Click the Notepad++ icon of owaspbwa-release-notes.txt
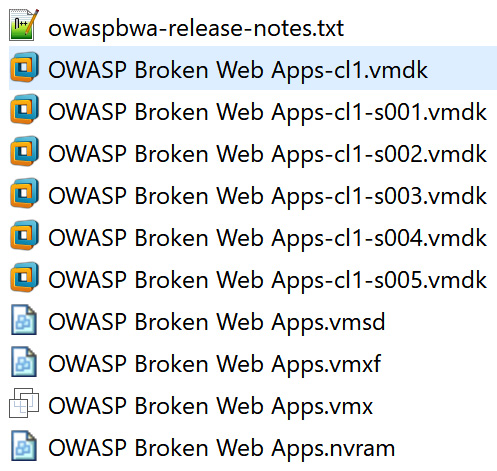The width and height of the screenshot is (497, 471). coord(24,25)
